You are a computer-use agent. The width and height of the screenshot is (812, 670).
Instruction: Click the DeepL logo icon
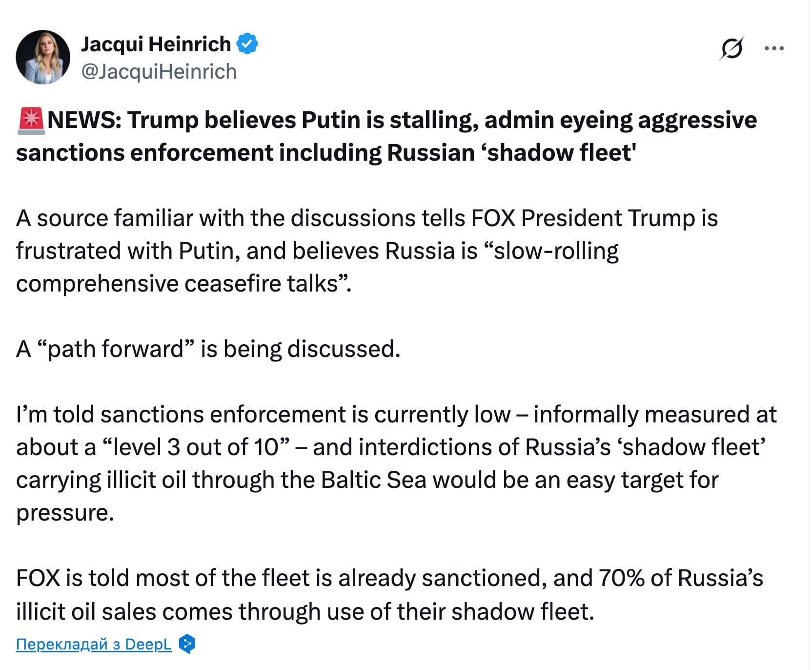coord(187,644)
